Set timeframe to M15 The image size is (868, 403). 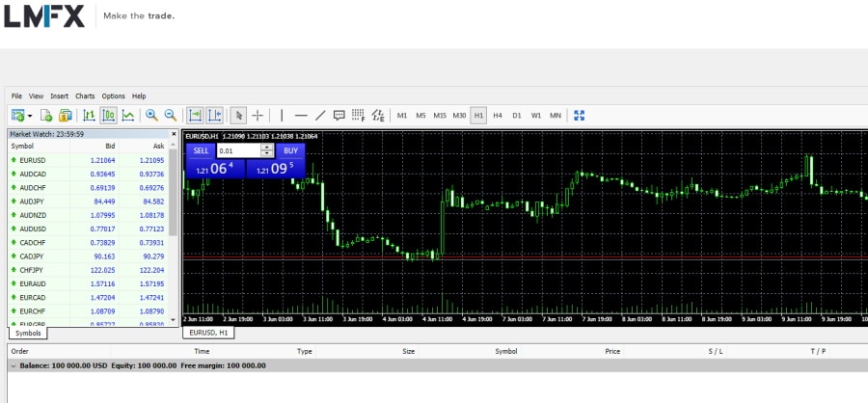(x=440, y=116)
